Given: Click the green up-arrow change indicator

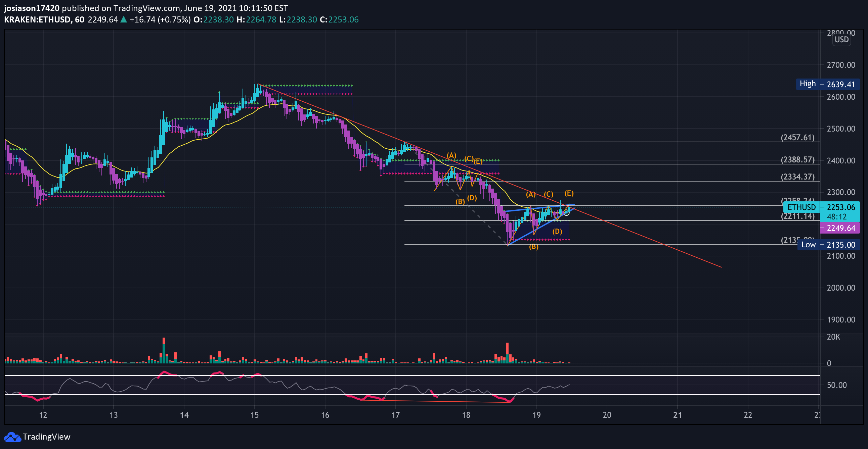Looking at the screenshot, I should [124, 19].
